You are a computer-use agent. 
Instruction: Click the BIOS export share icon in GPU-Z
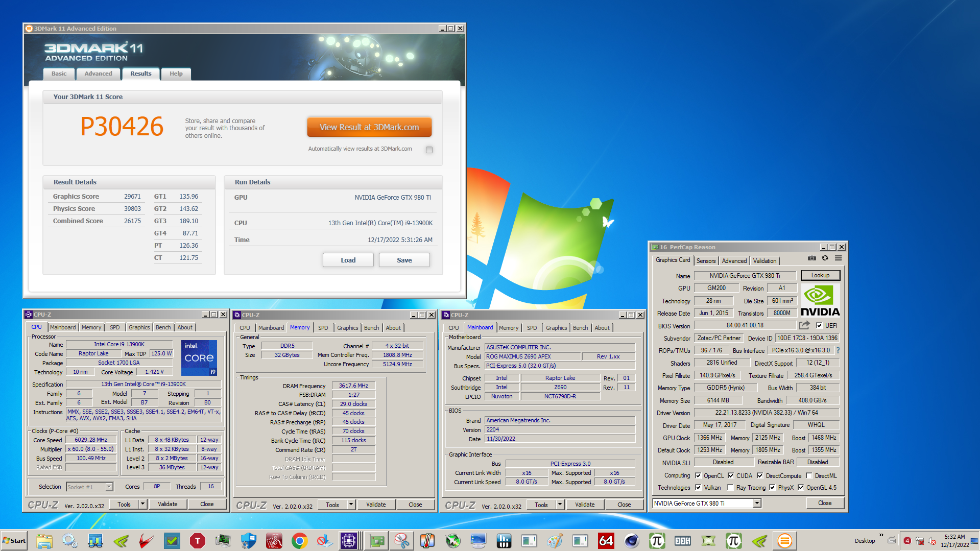804,325
